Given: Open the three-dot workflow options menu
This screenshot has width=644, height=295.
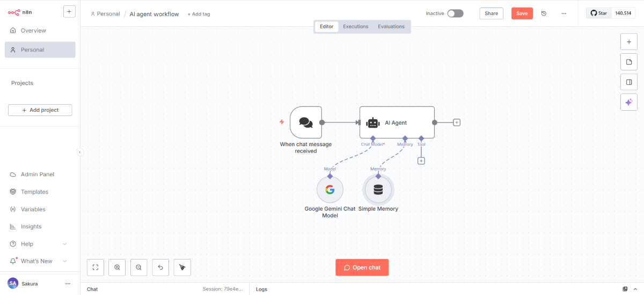Looking at the screenshot, I should pyautogui.click(x=563, y=13).
